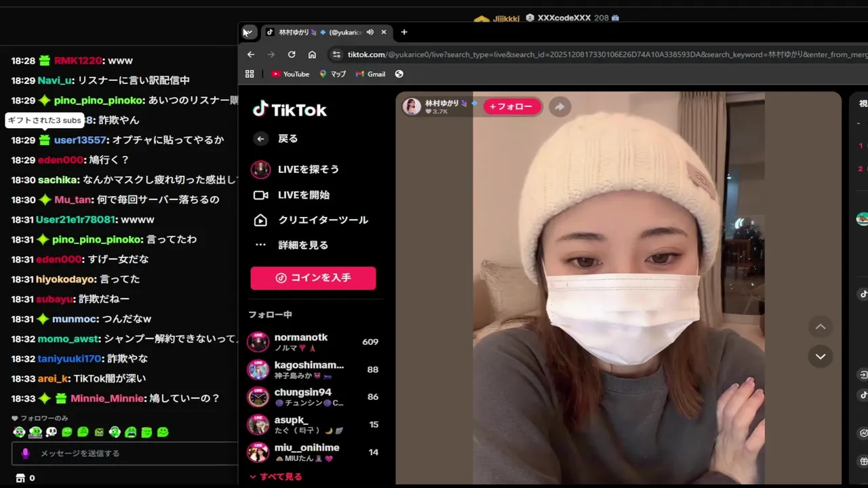Open the Gmail bookmark
The width and height of the screenshot is (868, 488).
[370, 74]
